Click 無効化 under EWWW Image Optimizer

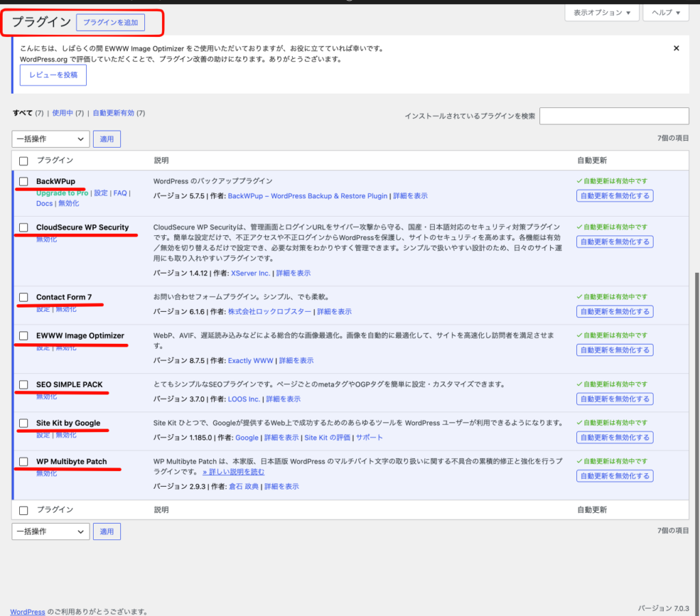[x=66, y=348]
